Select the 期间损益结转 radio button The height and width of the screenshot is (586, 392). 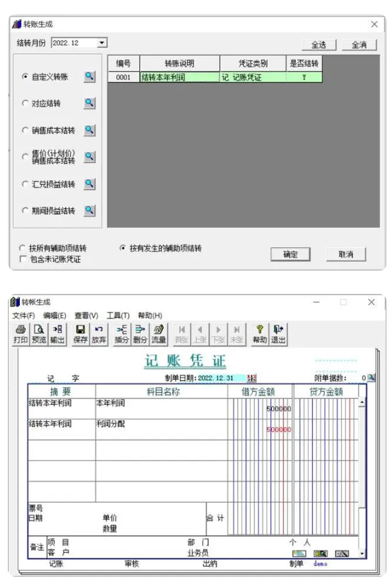click(25, 210)
